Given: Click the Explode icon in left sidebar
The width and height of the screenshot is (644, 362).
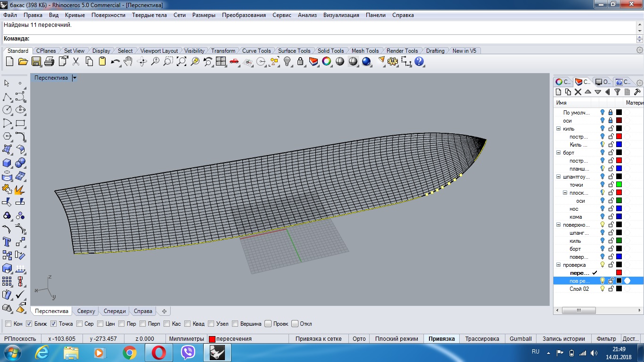Looking at the screenshot, I should pos(20,189).
